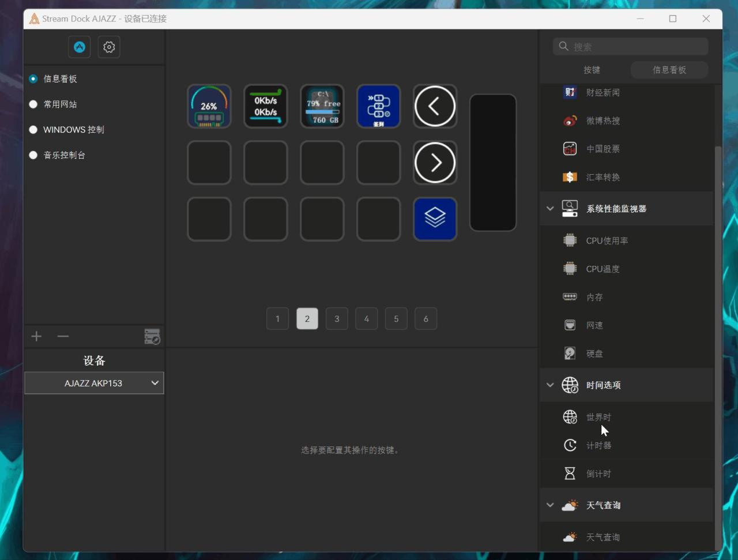Go to page 5
738x560 pixels.
pyautogui.click(x=396, y=319)
